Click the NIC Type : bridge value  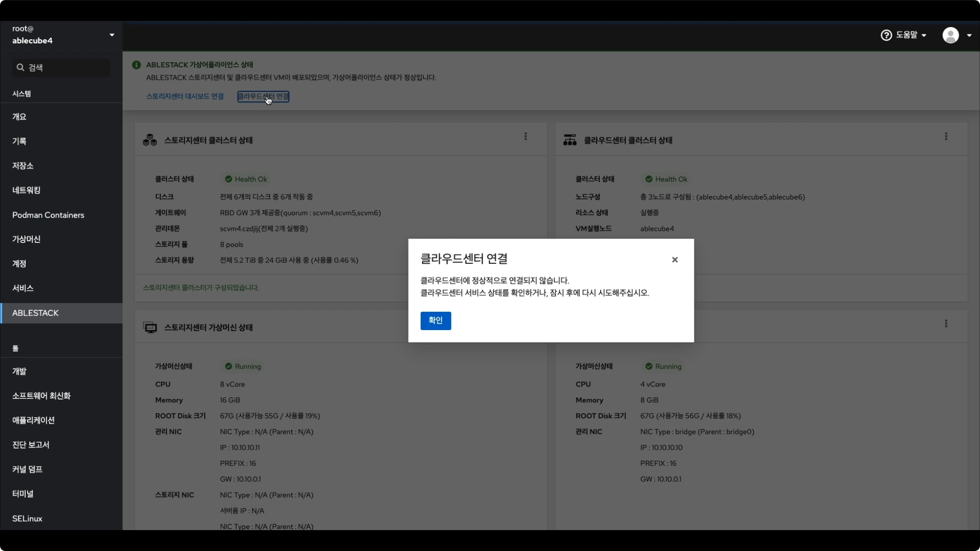pos(697,431)
